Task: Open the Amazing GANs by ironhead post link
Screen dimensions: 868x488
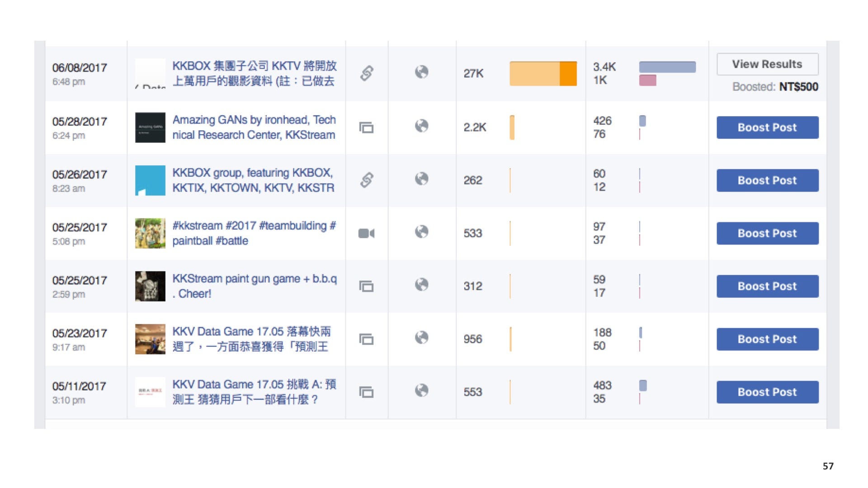Action: (x=254, y=127)
